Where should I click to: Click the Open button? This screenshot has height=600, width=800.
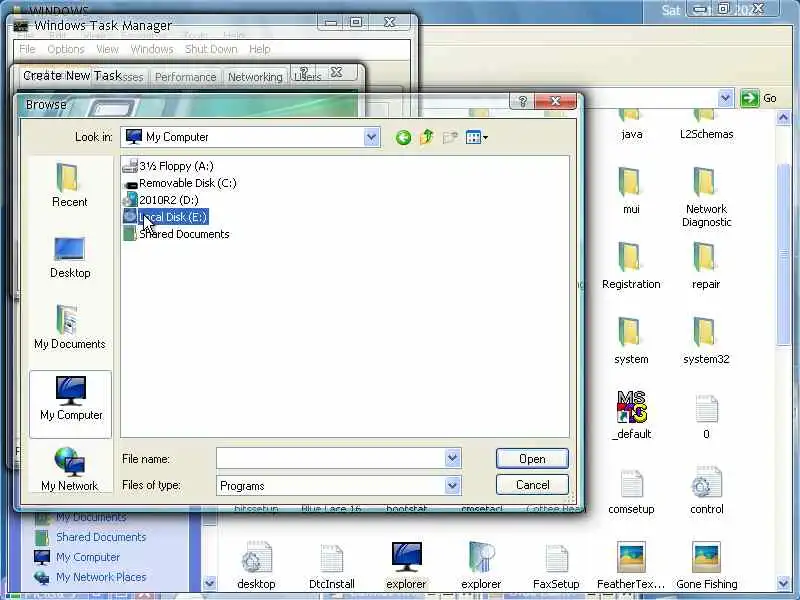click(532, 459)
